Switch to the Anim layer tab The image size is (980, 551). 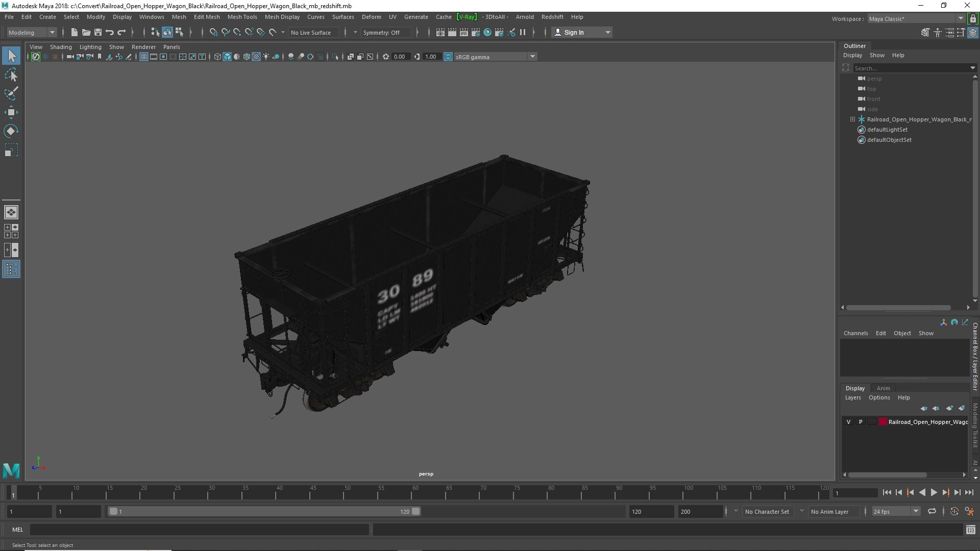pyautogui.click(x=883, y=388)
